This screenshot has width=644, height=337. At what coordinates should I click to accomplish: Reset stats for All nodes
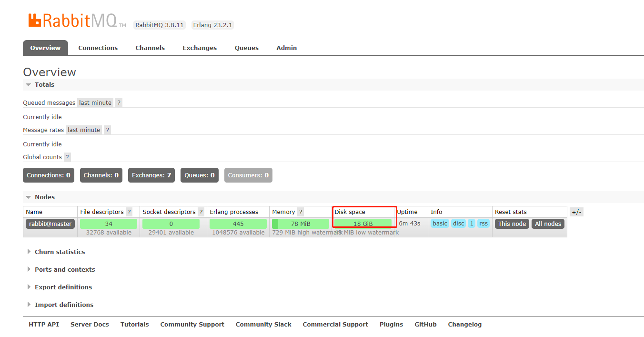(548, 224)
